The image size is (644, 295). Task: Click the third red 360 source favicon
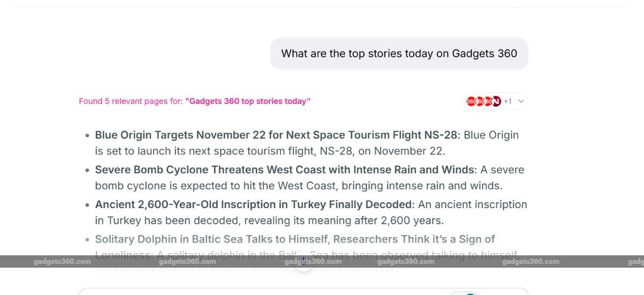click(488, 101)
